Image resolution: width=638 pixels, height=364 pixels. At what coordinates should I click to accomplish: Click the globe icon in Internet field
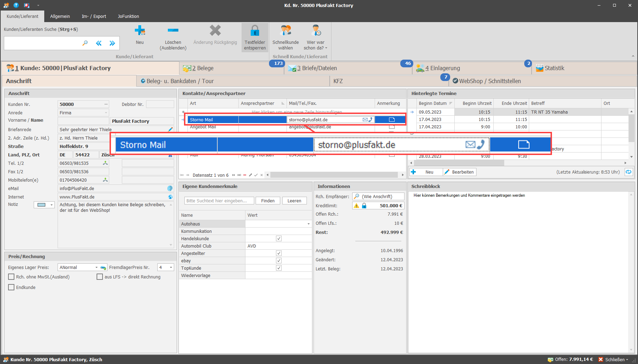[x=170, y=197]
